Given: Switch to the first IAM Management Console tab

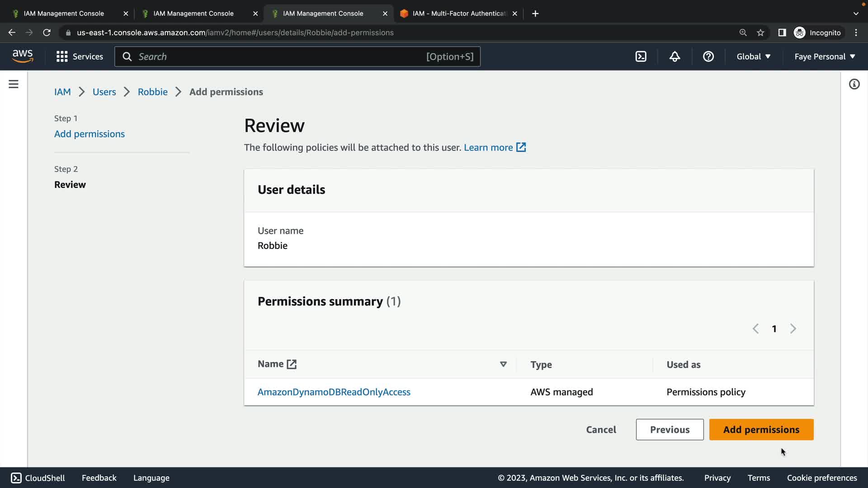Looking at the screenshot, I should click(x=64, y=14).
